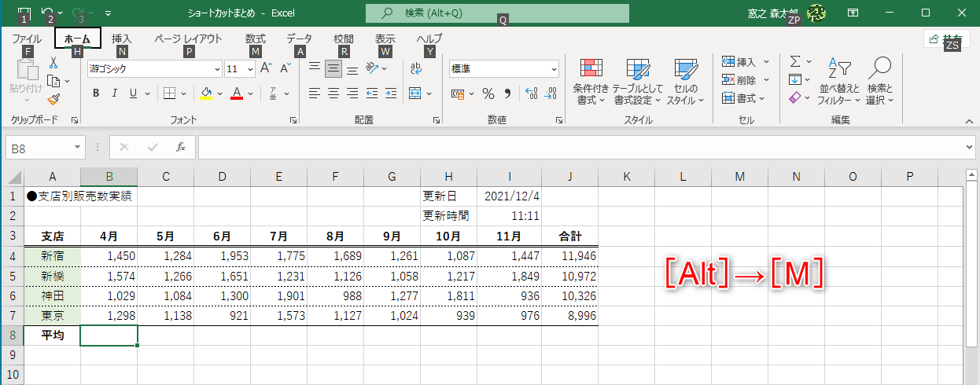This screenshot has width=980, height=385.
Task: Click the 共有 share button
Action: pos(946,38)
